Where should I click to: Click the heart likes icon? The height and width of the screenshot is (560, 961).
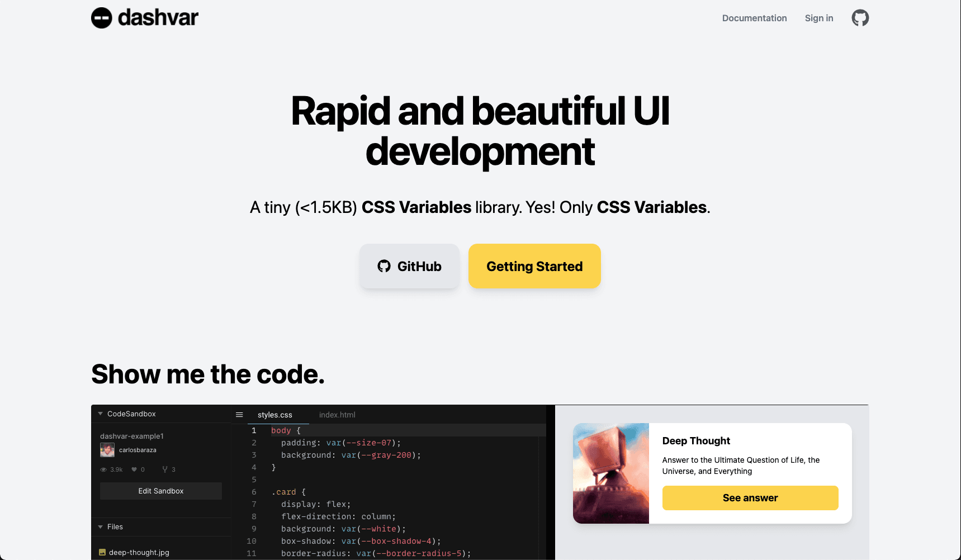point(134,469)
